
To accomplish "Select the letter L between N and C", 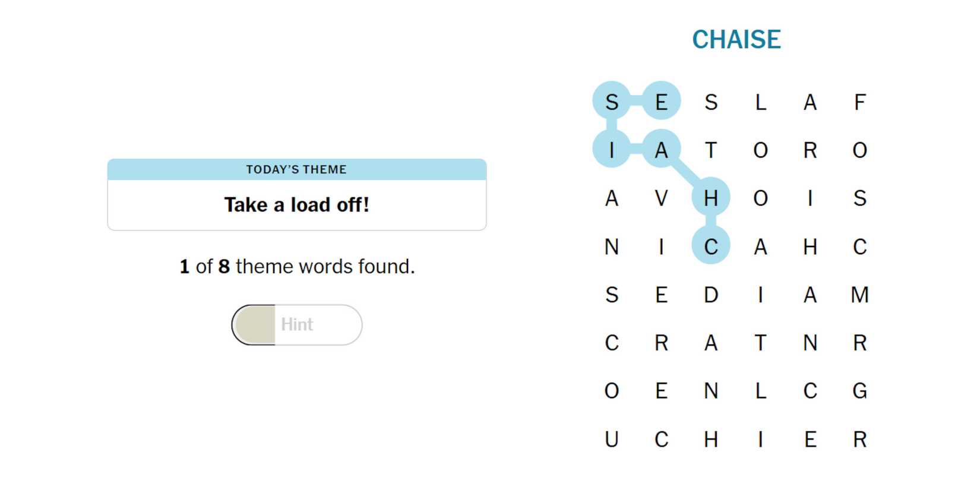I will [760, 391].
